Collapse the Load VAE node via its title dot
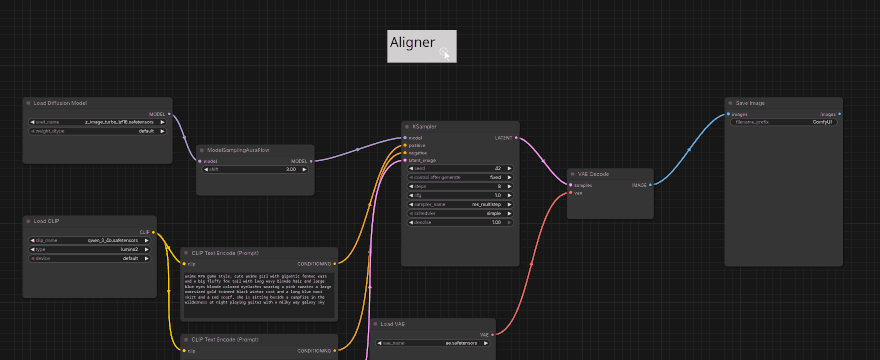880x360 pixels. [x=375, y=324]
